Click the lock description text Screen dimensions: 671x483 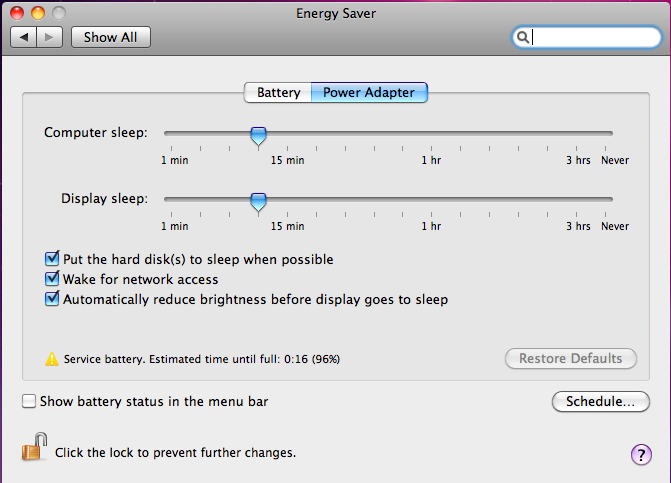[175, 453]
